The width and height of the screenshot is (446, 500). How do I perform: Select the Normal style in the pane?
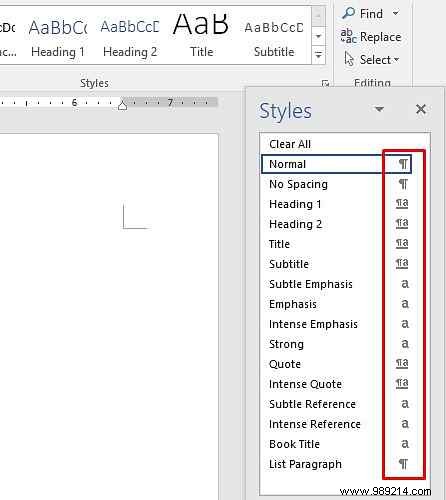click(x=336, y=164)
